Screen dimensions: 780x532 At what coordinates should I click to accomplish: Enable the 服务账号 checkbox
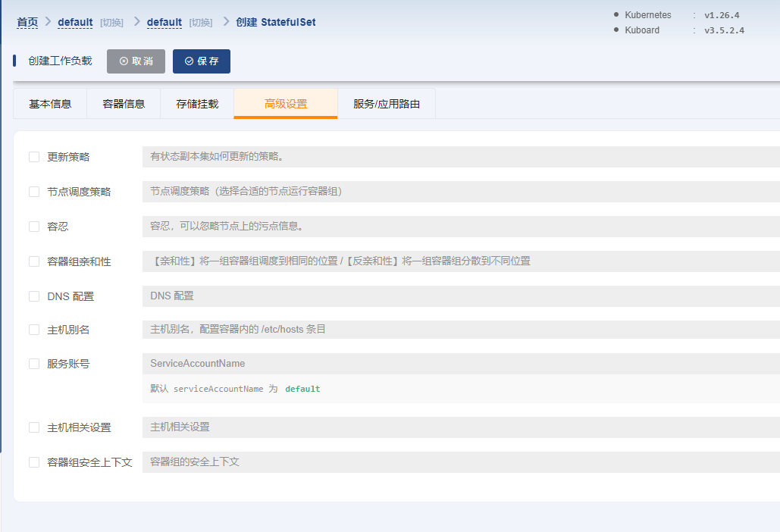[34, 364]
